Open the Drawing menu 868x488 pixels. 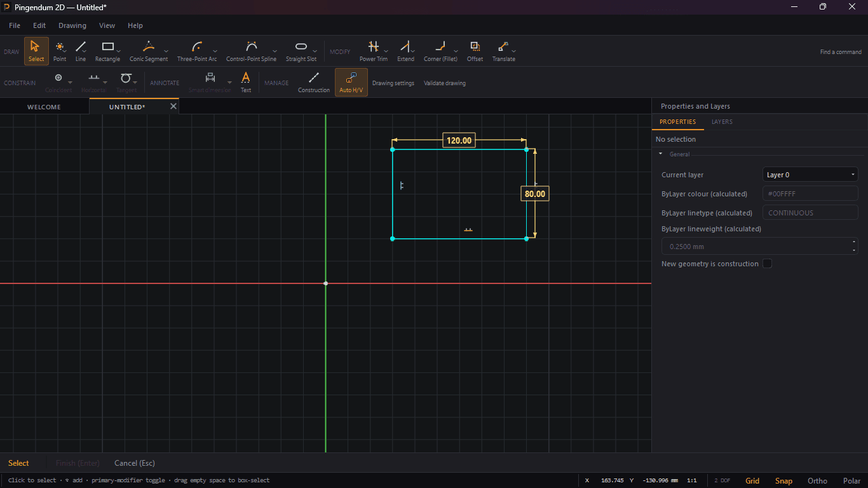[72, 25]
